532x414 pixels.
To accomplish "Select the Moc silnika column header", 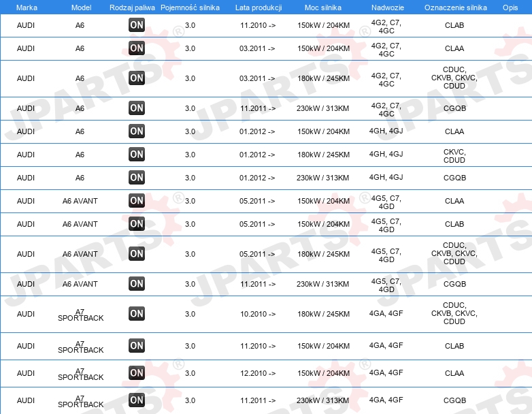I will coord(323,7).
